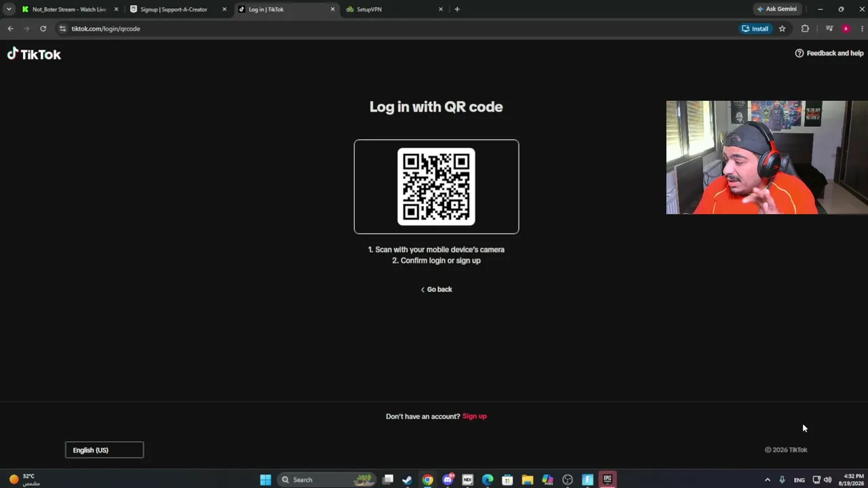868x488 pixels.
Task: Open the NDI app on taskbar
Action: click(x=467, y=480)
